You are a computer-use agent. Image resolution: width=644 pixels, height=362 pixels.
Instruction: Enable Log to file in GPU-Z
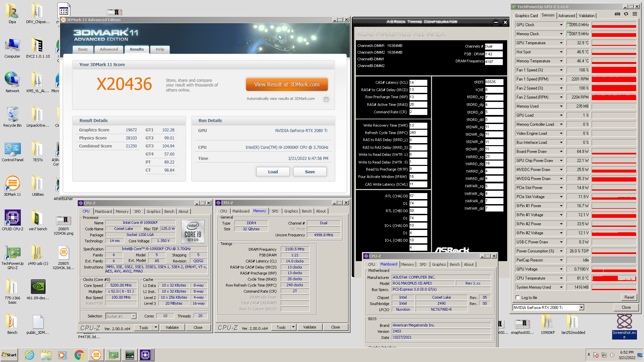(518, 298)
